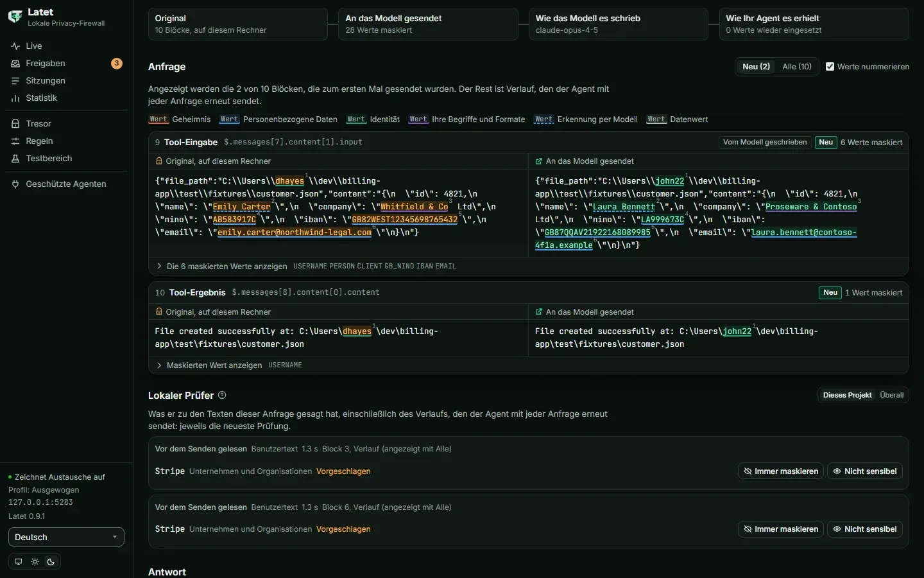Click Nicht sensibel for Block 6 Stripe
Viewport: 924px width, 578px height.
(x=865, y=529)
